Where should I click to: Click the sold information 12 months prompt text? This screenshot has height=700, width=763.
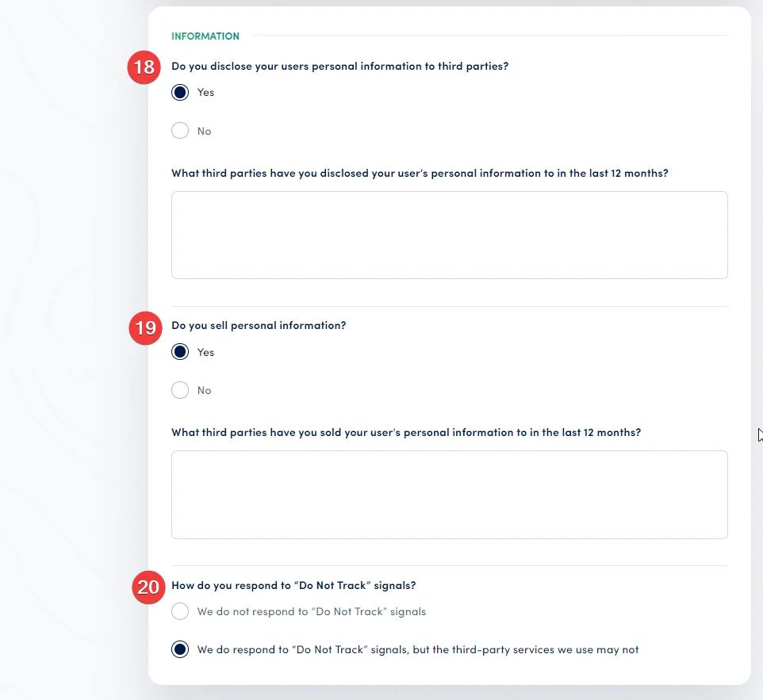pos(406,432)
